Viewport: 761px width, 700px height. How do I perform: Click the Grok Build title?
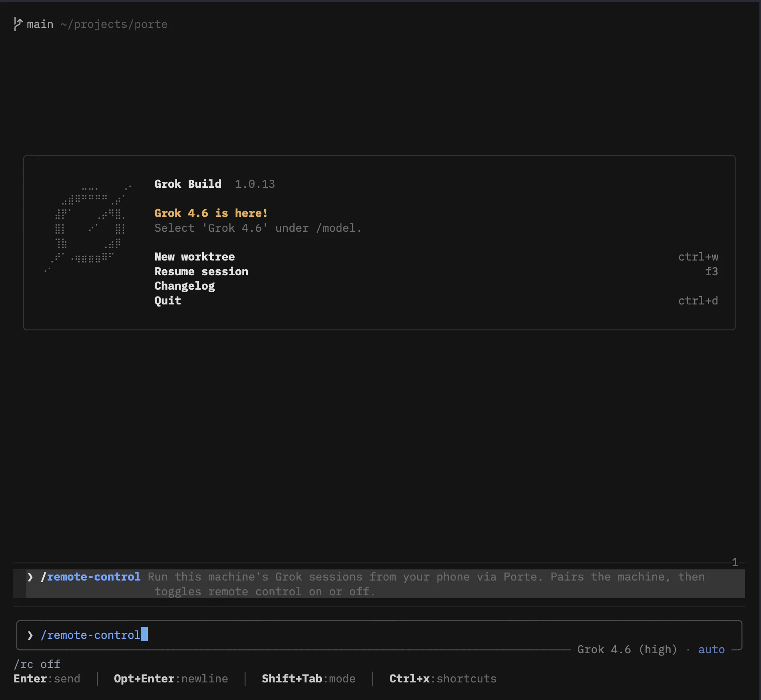[x=188, y=184]
